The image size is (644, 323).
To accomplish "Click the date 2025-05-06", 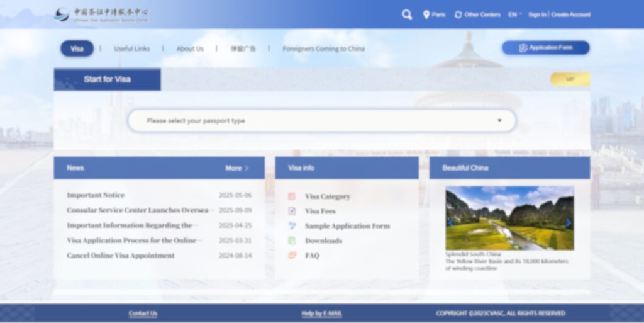I will point(235,195).
